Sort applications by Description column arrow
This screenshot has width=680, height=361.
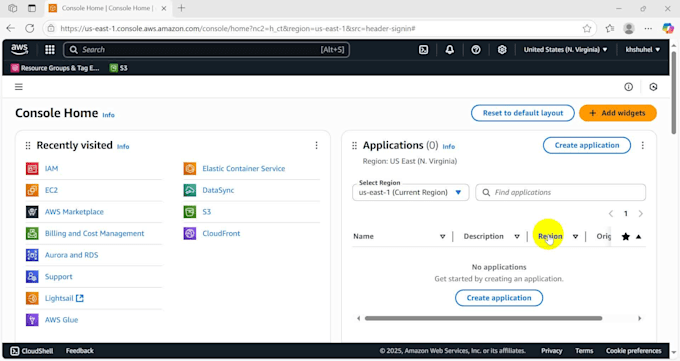[x=517, y=236]
